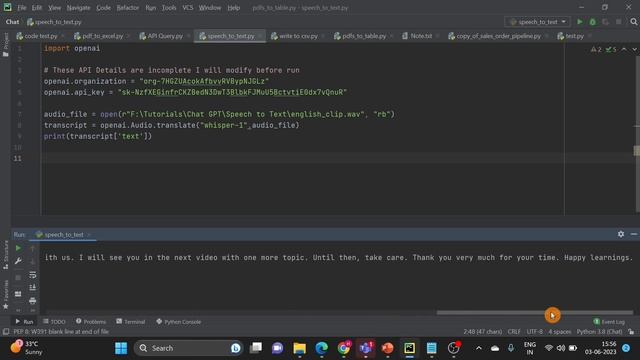Open the VCS menu
This screenshot has height=360, width=640.
[x=187, y=8]
